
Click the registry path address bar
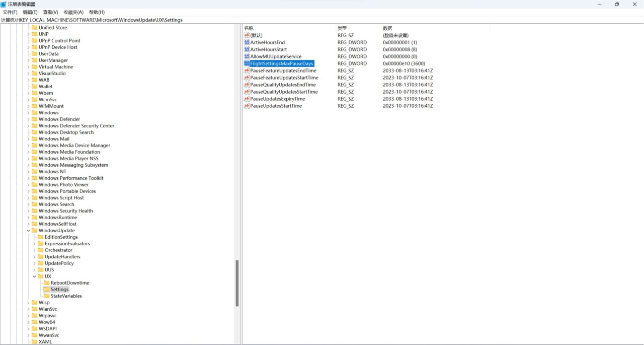pos(322,20)
